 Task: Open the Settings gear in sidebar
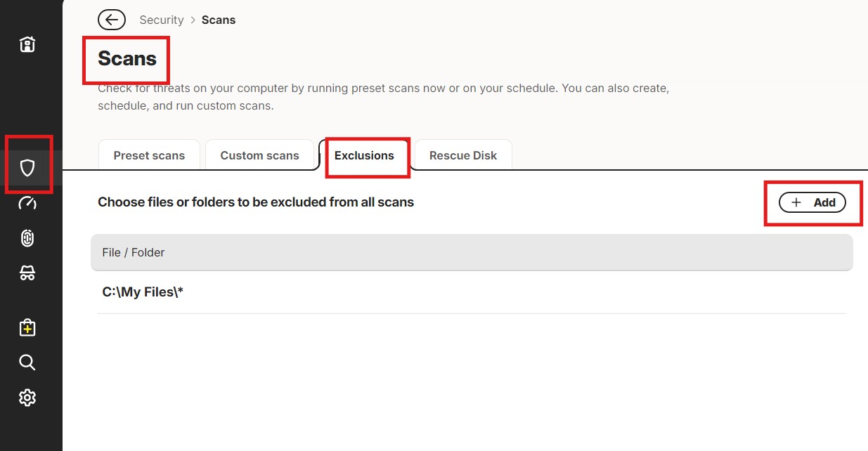point(27,398)
